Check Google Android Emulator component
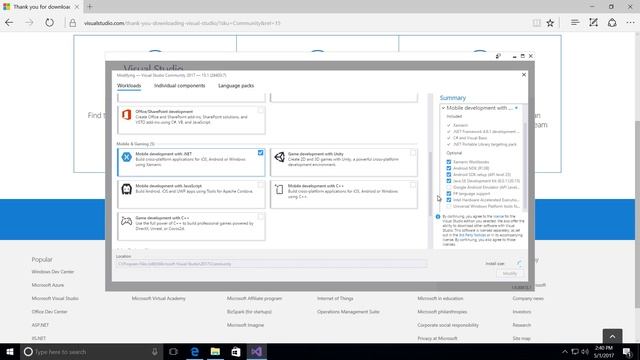Viewport: 640px width, 360px height. tap(449, 187)
